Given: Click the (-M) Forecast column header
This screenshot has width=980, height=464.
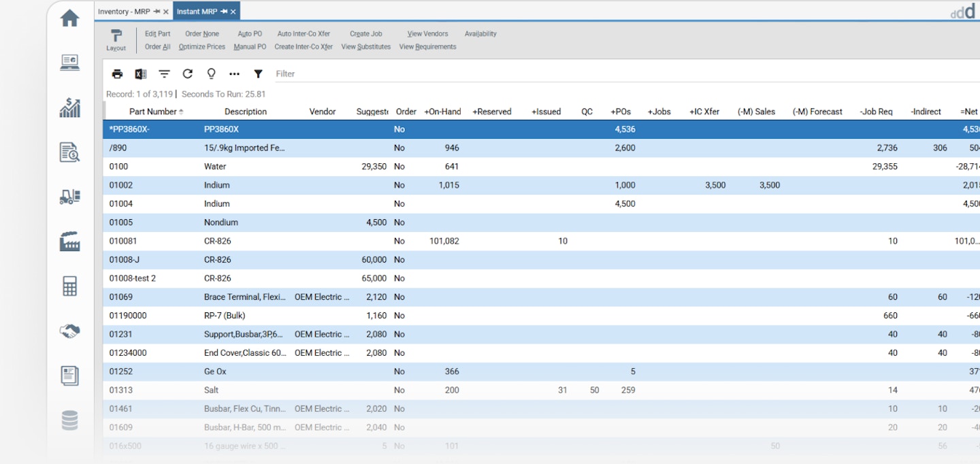Looking at the screenshot, I should (x=817, y=112).
